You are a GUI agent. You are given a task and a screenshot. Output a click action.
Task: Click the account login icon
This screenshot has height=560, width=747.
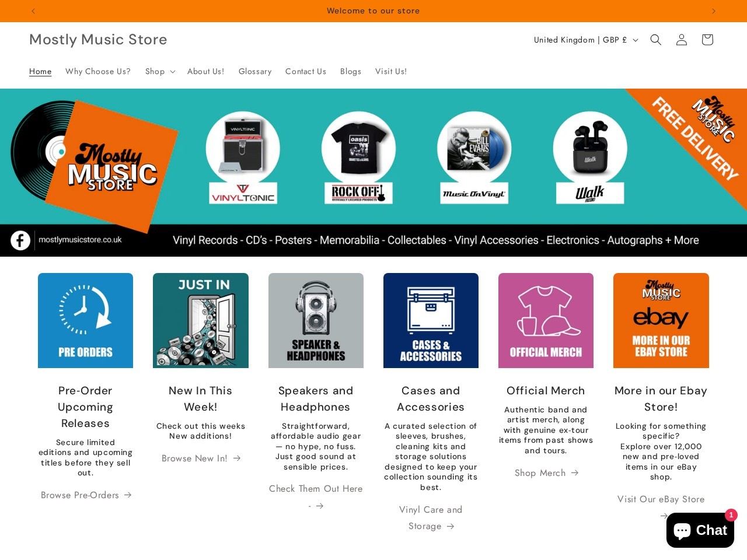point(681,40)
